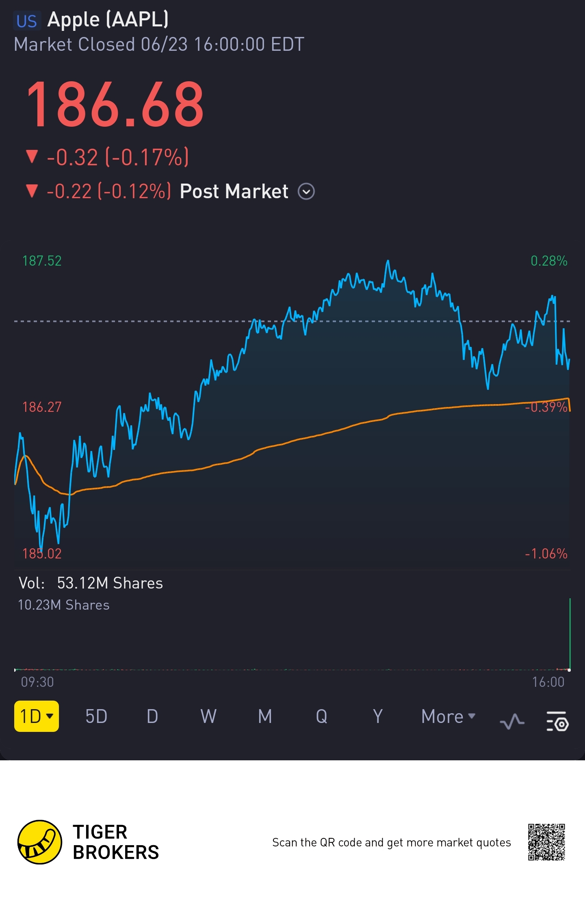The height and width of the screenshot is (924, 585).
Task: Select the D daily chart tab
Action: point(152,716)
